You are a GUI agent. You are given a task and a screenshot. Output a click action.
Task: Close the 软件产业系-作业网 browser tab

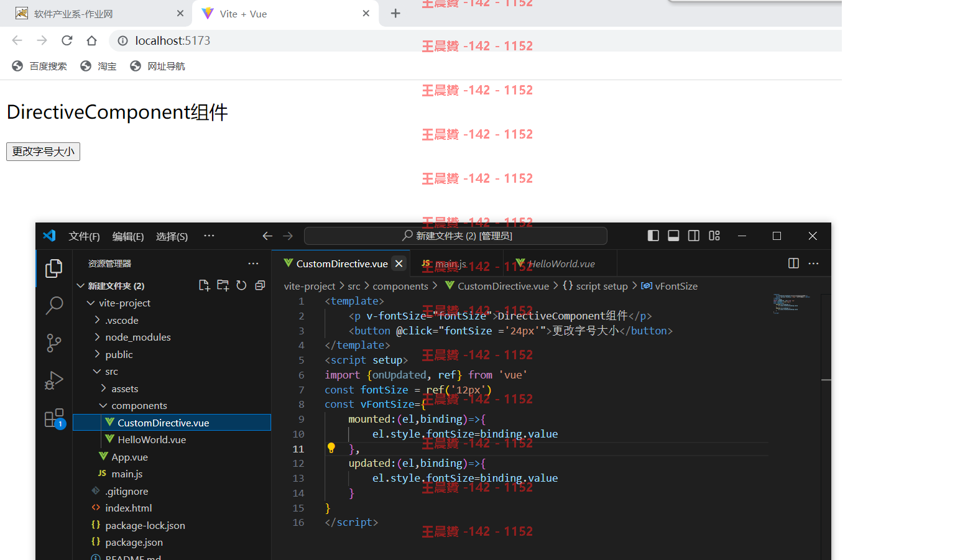180,13
